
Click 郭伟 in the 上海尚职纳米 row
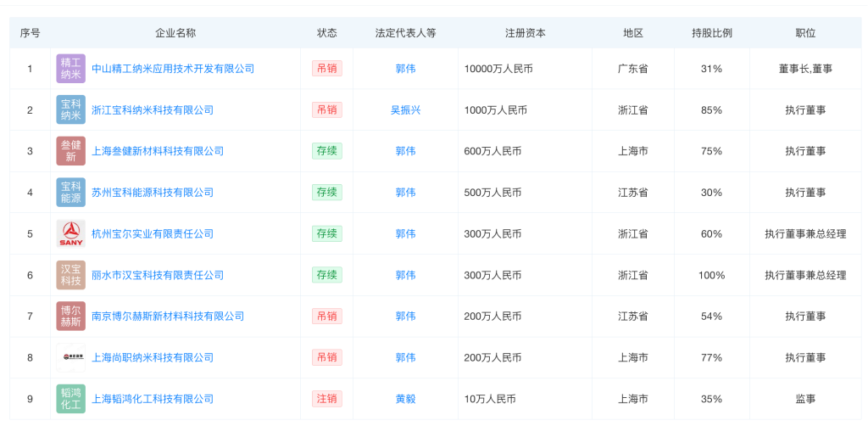(x=405, y=357)
